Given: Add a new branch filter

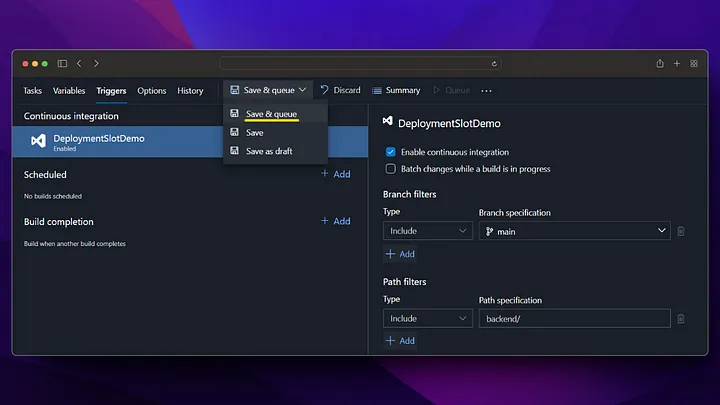Looking at the screenshot, I should [400, 254].
